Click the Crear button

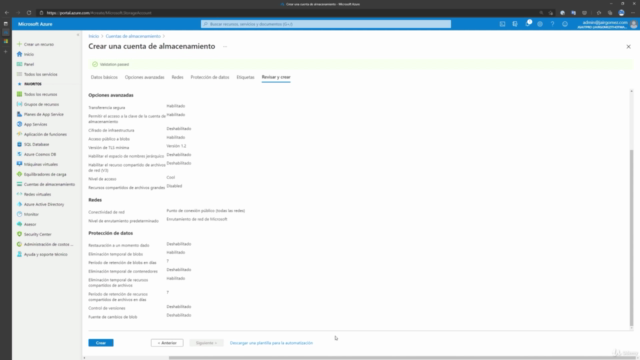click(101, 343)
